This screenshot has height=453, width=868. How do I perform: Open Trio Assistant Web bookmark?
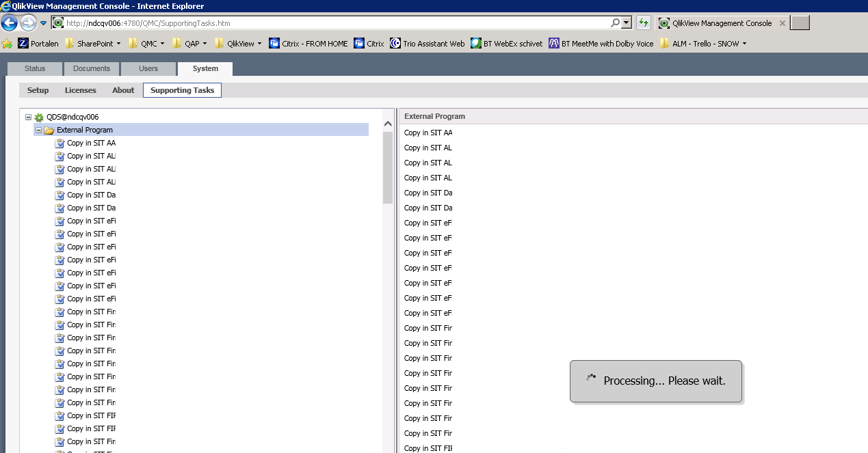tap(428, 44)
